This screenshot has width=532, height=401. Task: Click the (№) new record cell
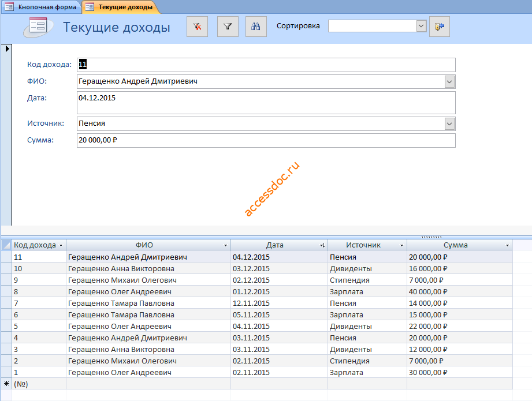tap(39, 384)
